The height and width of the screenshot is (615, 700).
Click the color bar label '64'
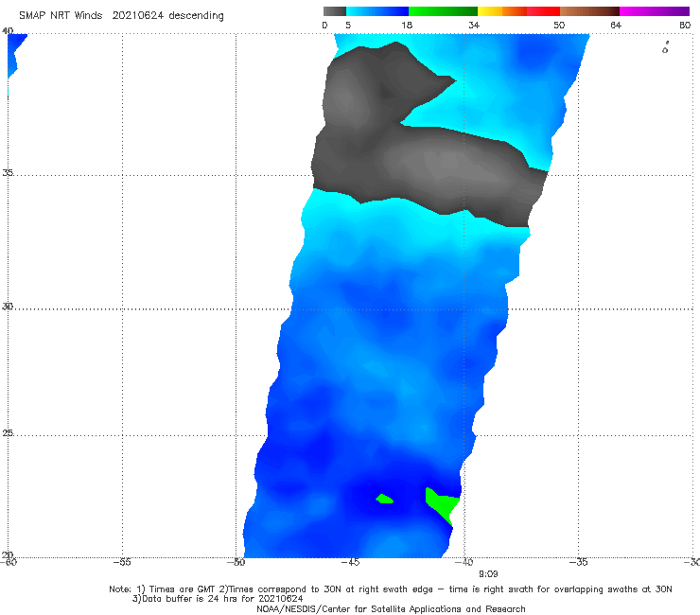click(x=616, y=26)
